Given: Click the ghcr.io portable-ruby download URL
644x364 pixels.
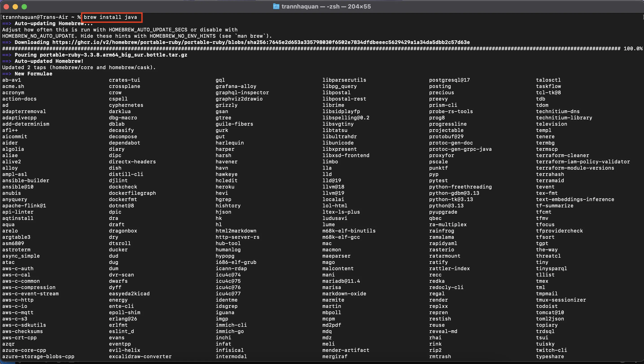Looking at the screenshot, I should [261, 42].
